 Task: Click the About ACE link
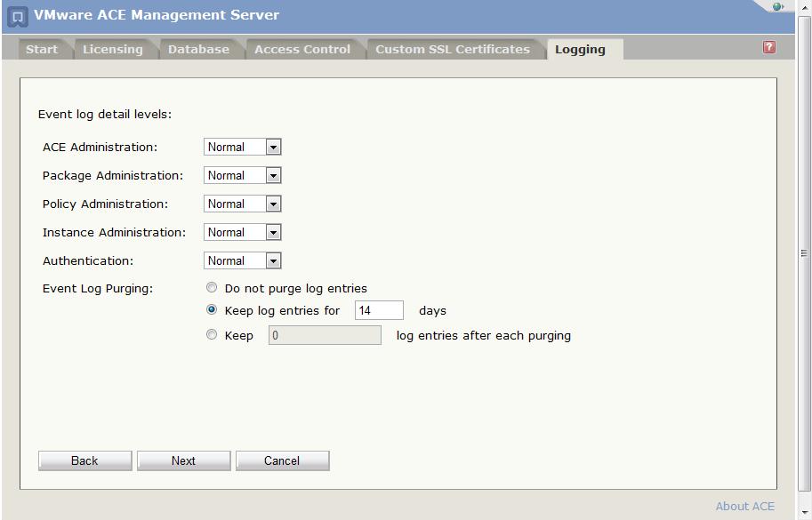pos(744,506)
